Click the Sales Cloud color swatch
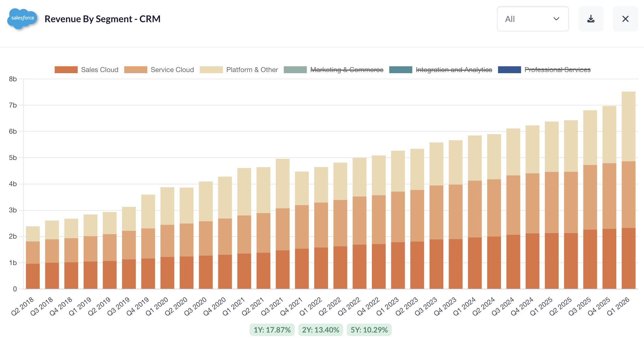The height and width of the screenshot is (340, 644). click(66, 70)
